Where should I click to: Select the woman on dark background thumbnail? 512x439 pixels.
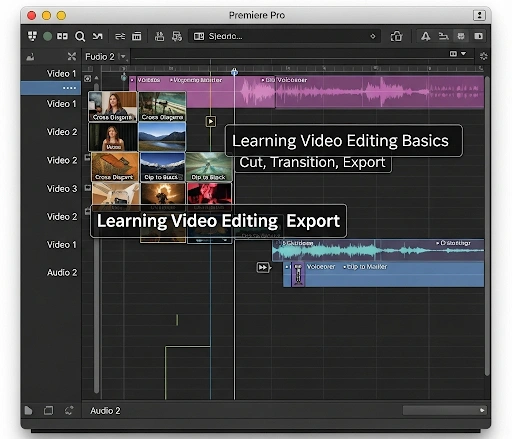point(113,137)
